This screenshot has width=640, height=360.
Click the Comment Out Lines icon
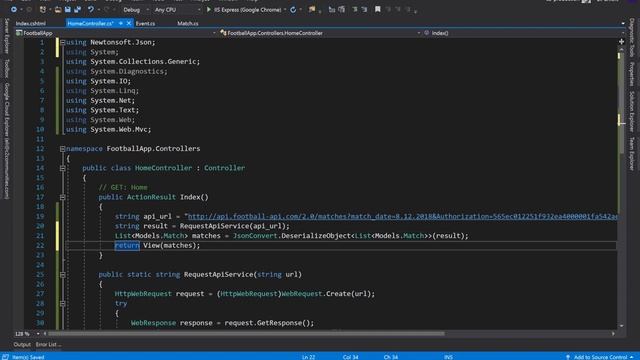coord(332,9)
